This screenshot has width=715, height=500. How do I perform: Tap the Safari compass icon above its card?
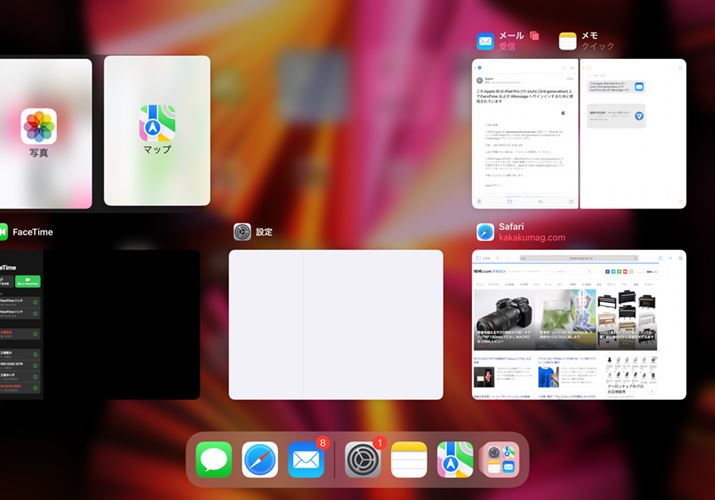485,232
